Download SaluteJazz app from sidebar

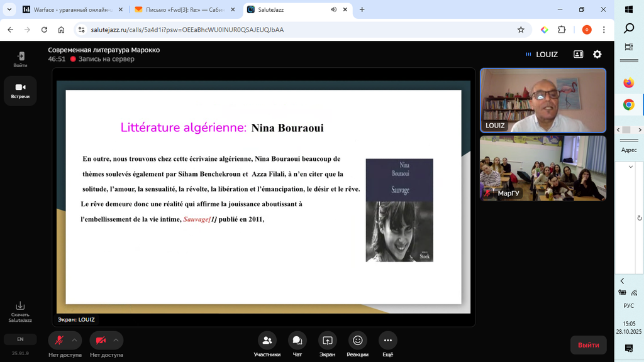click(x=20, y=310)
